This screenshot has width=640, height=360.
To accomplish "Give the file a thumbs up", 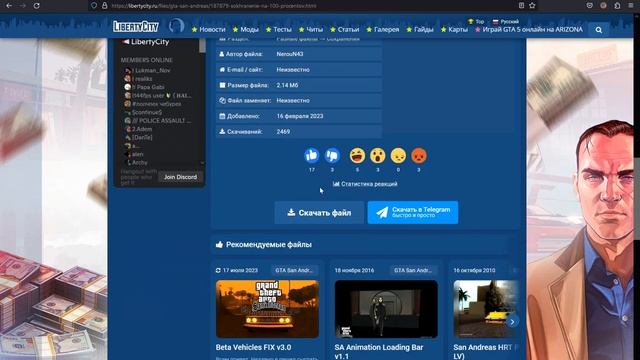I will (311, 156).
